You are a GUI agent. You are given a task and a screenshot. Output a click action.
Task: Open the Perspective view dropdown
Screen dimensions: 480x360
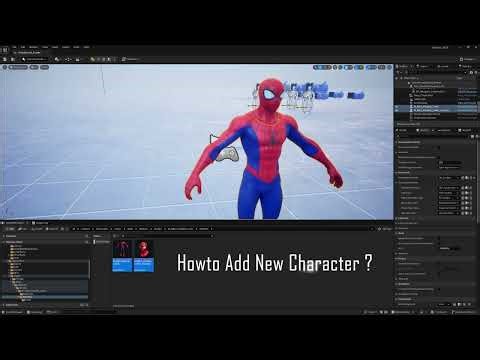coord(18,67)
